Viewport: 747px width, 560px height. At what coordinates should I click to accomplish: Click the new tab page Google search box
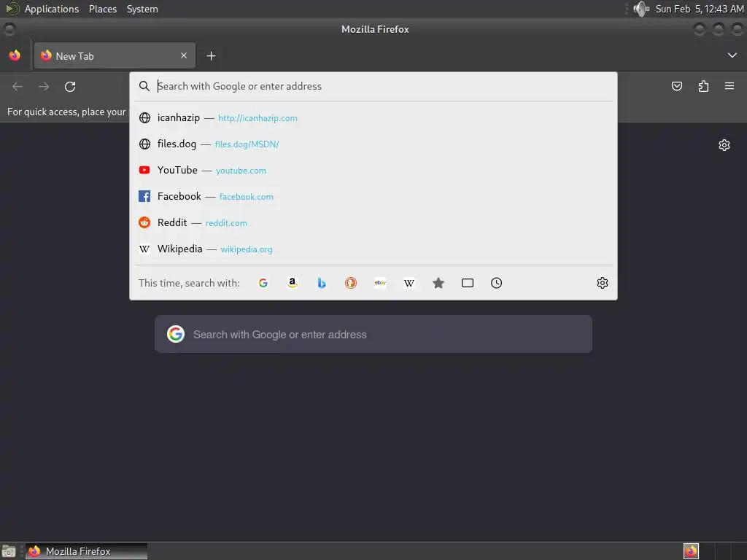click(373, 334)
